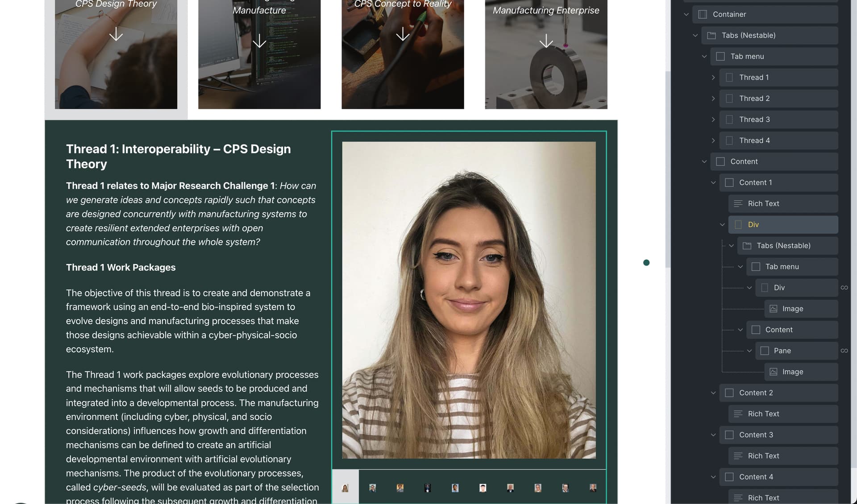This screenshot has height=504, width=857.
Task: Click the 'Thread 1 Work Packages' subheading
Action: coord(121,267)
